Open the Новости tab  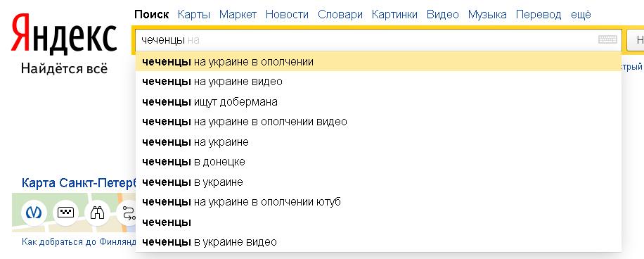coord(287,15)
